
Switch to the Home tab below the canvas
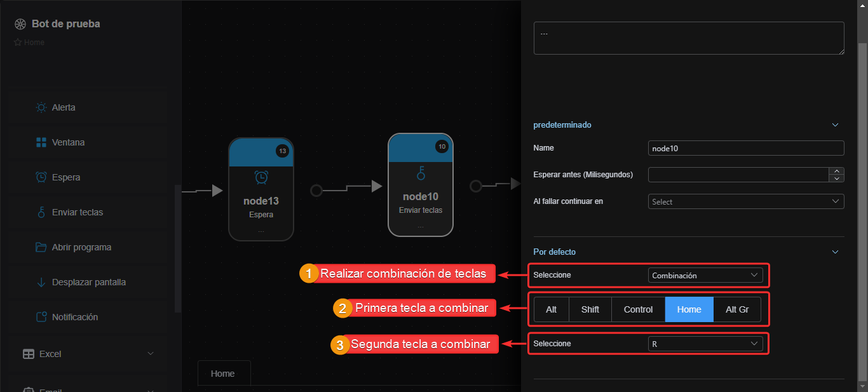(x=224, y=373)
